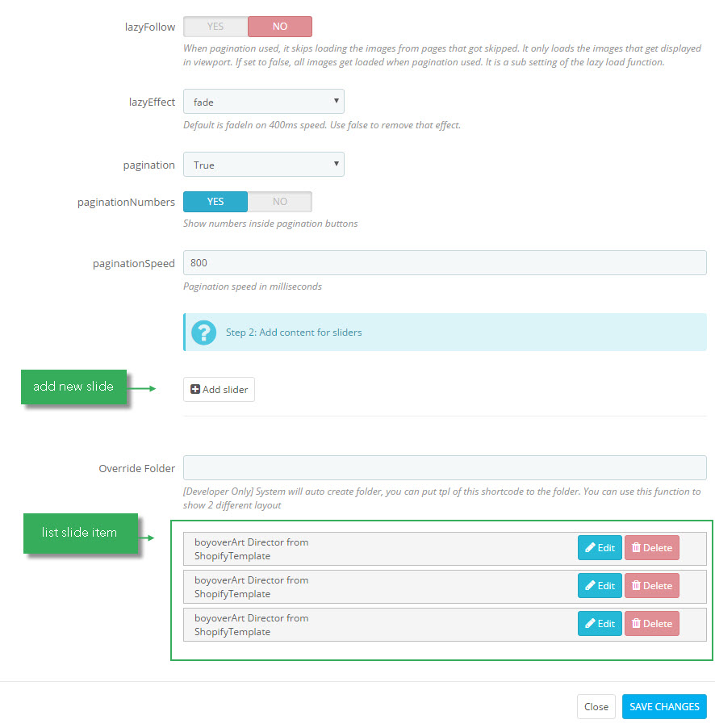The width and height of the screenshot is (715, 728).
Task: Click the Close button
Action: [596, 707]
